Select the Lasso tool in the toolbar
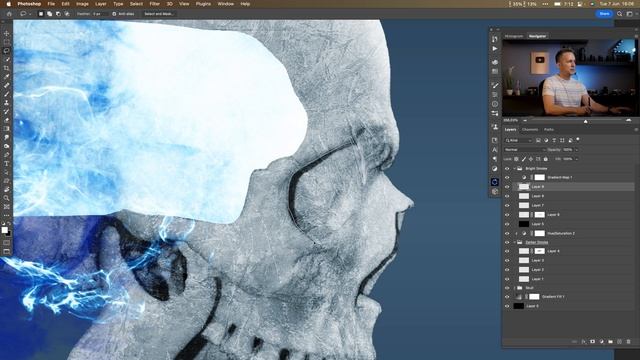This screenshot has height=360, width=640. pos(7,51)
